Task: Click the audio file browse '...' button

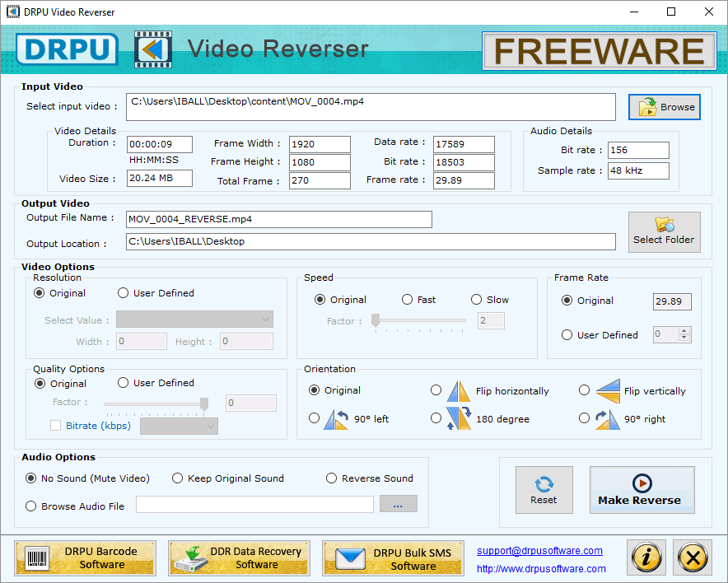Action: (x=399, y=504)
